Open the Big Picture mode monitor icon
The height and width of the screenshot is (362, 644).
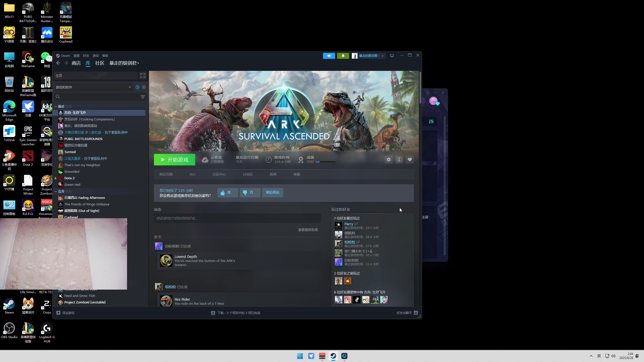coord(392,56)
